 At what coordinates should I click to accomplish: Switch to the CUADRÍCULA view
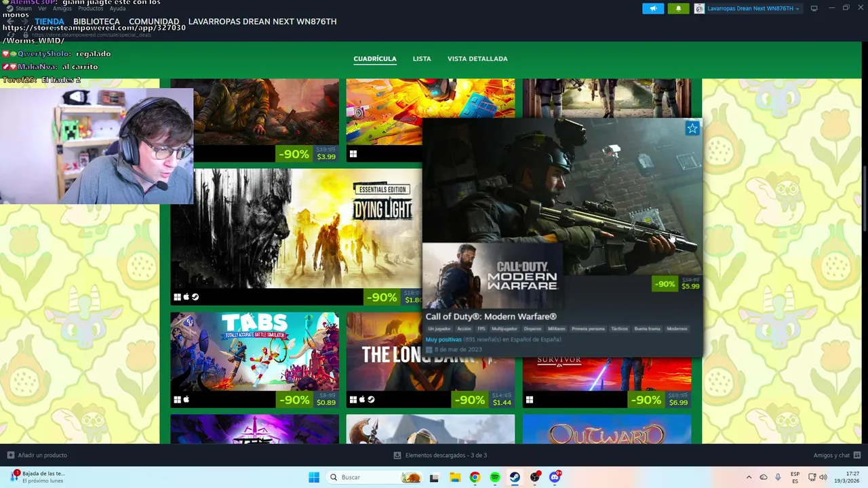tap(375, 59)
